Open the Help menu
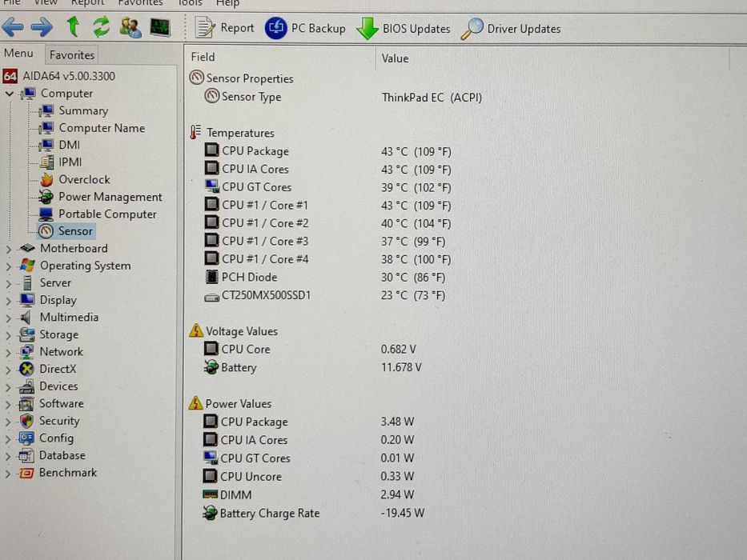This screenshot has height=560, width=747. [x=227, y=3]
